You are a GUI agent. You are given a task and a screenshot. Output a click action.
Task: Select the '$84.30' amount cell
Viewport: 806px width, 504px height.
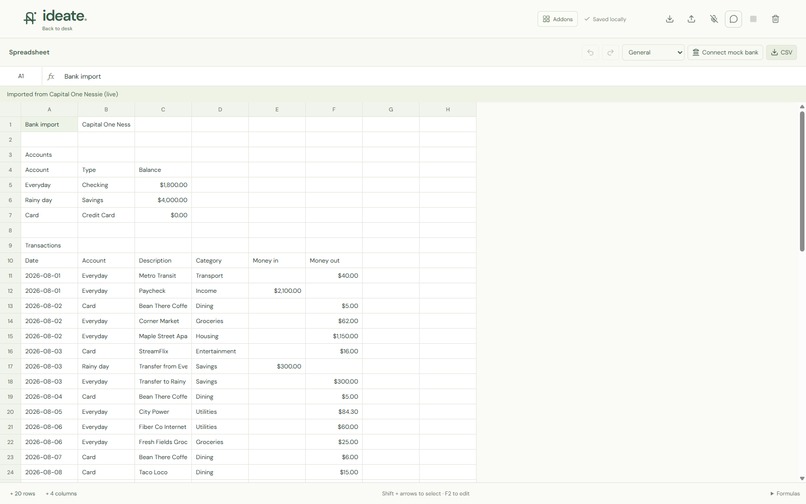pos(334,412)
